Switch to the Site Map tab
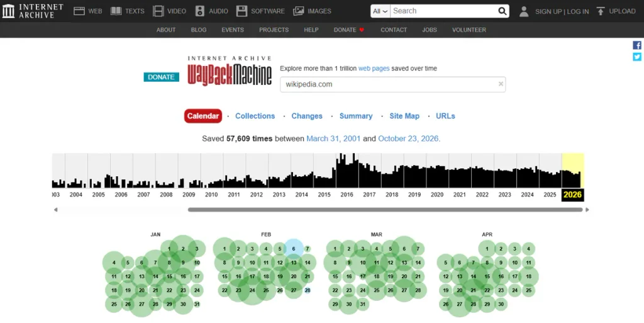Viewport: 644px width, 323px height. tap(404, 116)
